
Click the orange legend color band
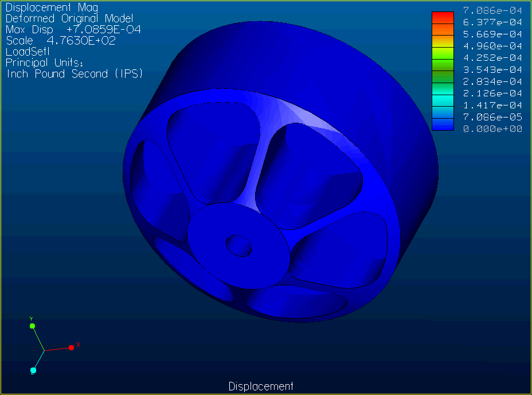tap(443, 29)
